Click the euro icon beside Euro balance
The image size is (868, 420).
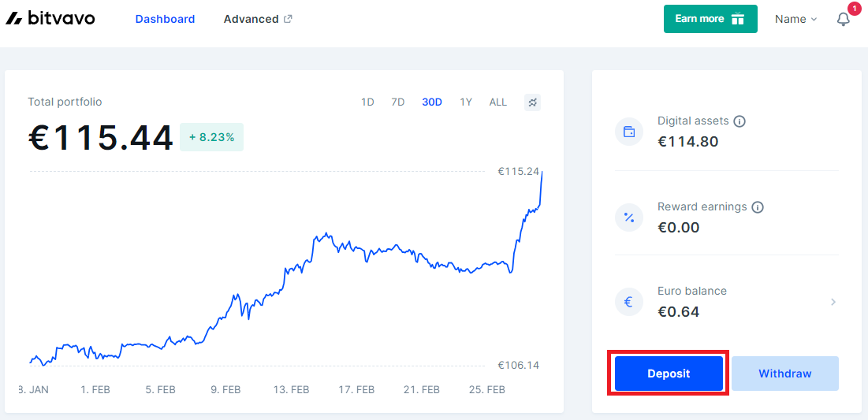629,302
